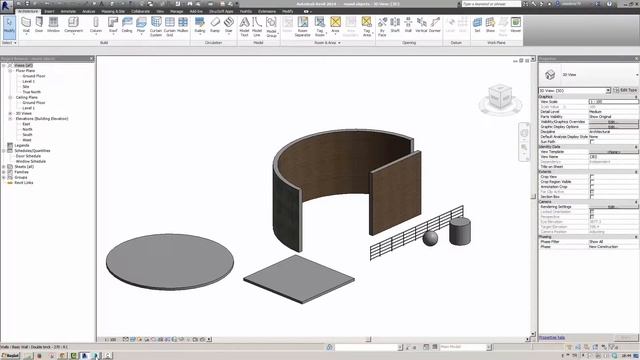640x360 pixels.
Task: Click the Edit Type button
Action: point(625,90)
